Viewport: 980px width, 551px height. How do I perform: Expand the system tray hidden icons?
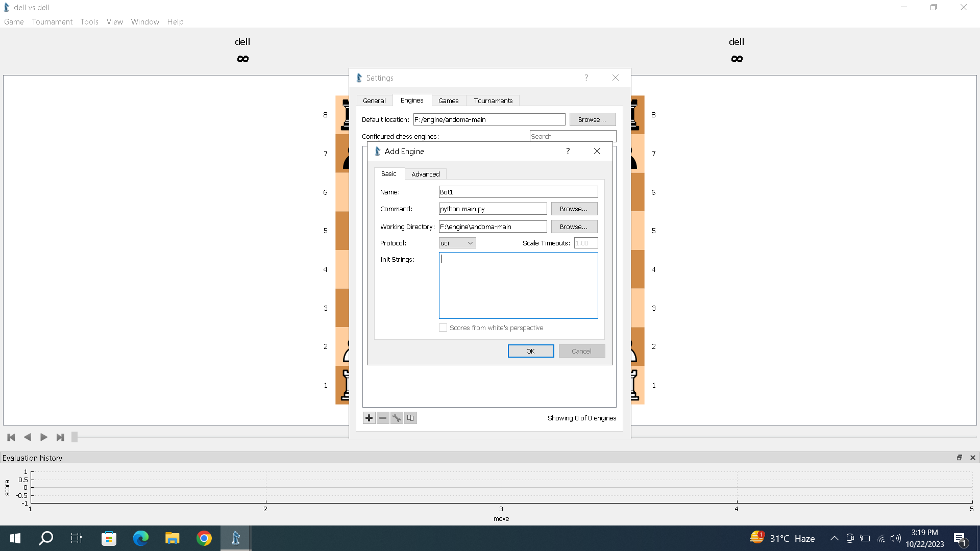[834, 538]
